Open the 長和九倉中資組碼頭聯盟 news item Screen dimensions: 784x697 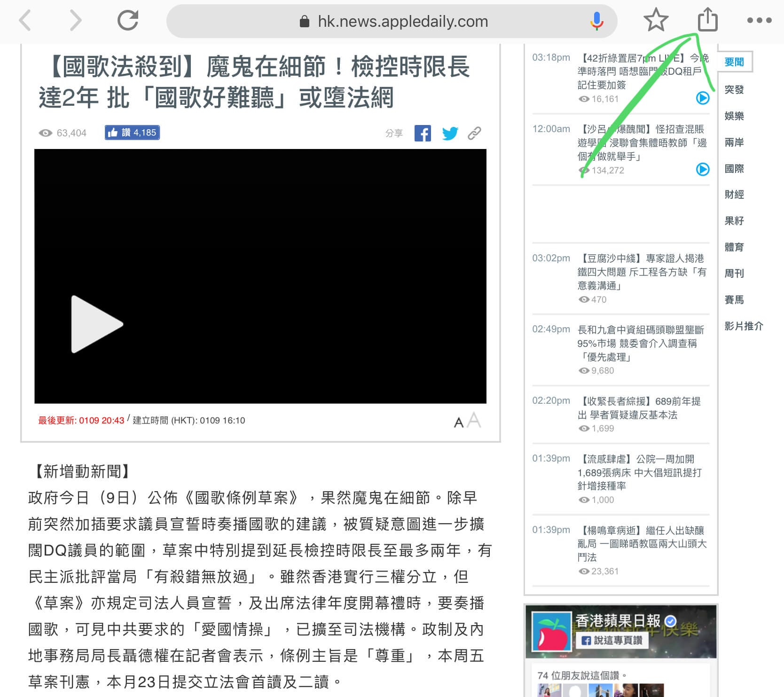641,343
